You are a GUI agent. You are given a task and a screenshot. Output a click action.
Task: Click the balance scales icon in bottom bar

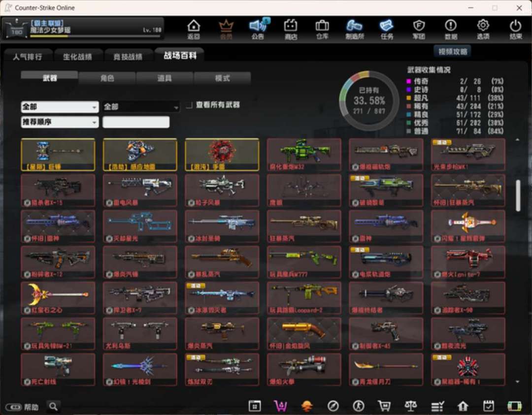(x=410, y=406)
